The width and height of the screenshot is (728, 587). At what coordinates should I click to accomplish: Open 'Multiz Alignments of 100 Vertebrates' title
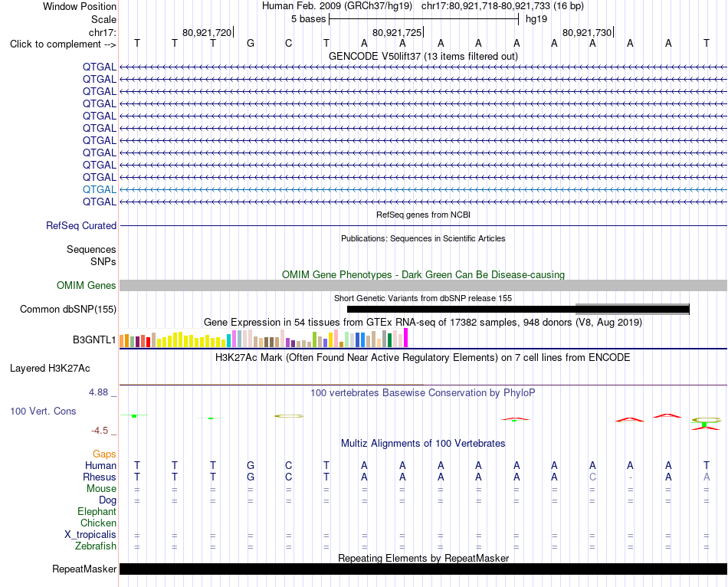423,444
